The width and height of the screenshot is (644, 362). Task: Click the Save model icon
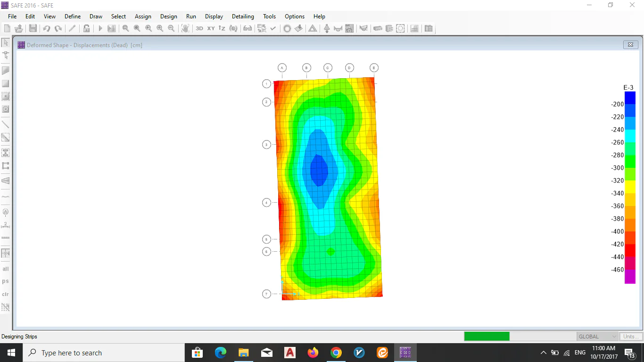(x=33, y=28)
